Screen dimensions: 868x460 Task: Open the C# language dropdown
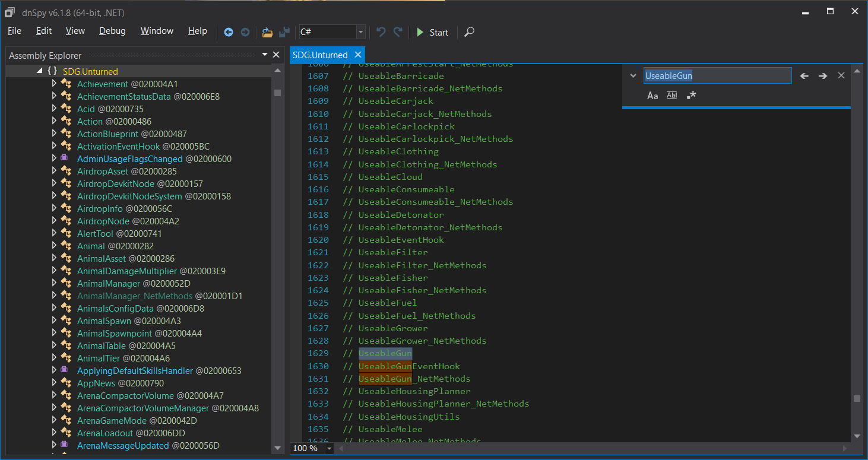click(x=360, y=32)
